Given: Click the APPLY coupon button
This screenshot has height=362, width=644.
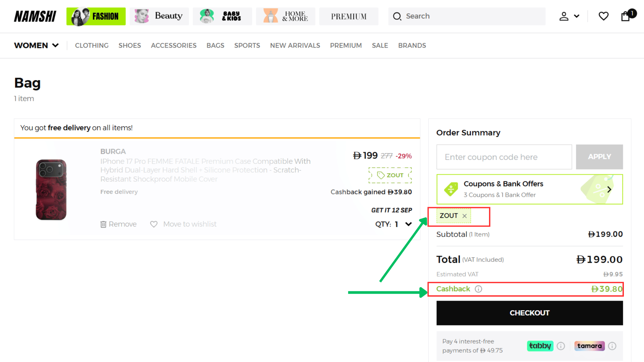Looking at the screenshot, I should coord(599,157).
